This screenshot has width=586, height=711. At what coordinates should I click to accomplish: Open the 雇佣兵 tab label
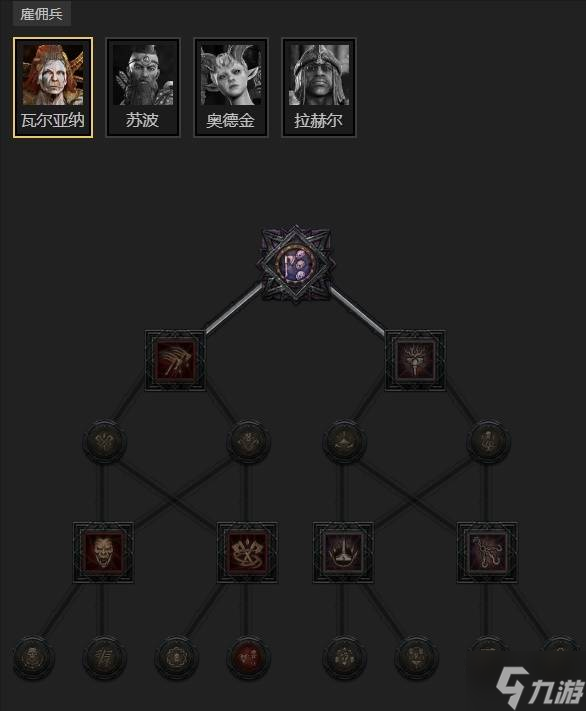pos(41,14)
